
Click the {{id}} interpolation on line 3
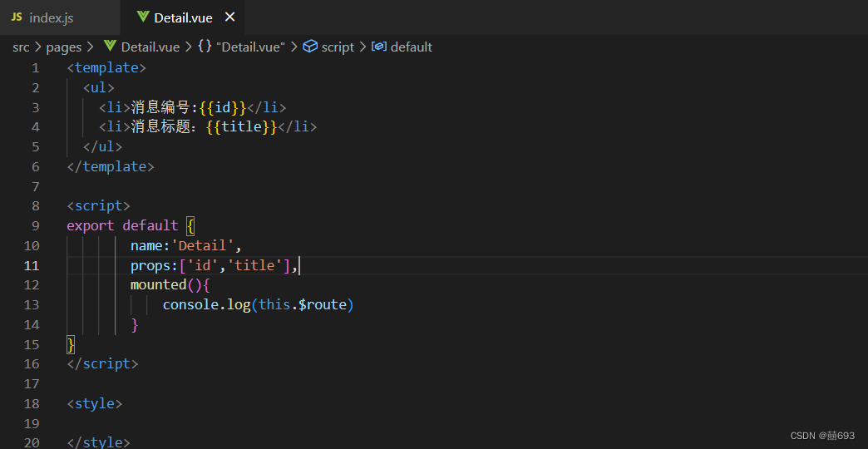(223, 107)
